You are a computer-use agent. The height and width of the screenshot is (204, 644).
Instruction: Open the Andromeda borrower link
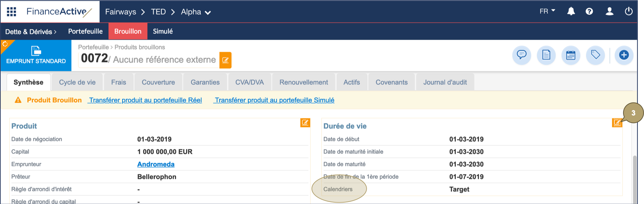coord(156,164)
